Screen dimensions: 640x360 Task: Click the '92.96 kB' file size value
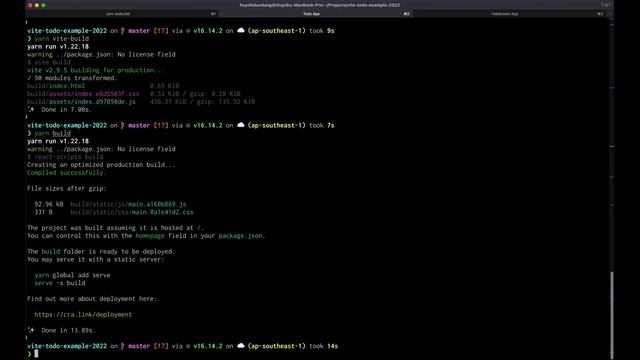click(49, 204)
